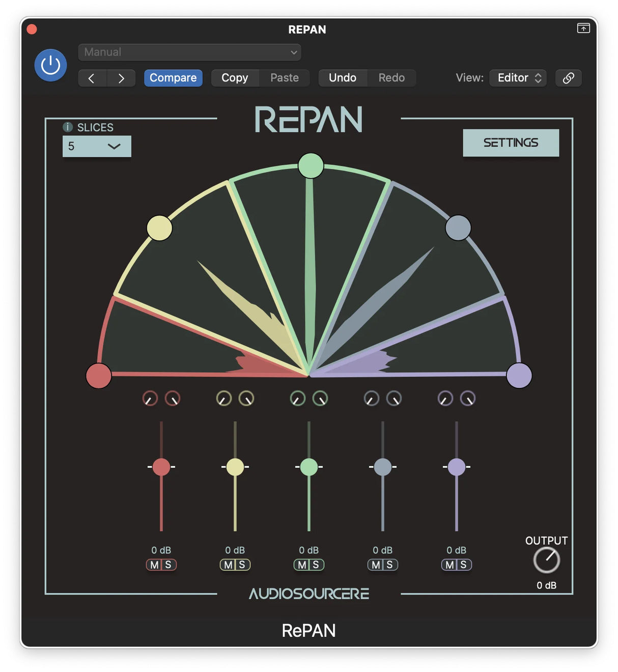618x672 pixels.
Task: Mute the red slice channel
Action: tap(154, 565)
